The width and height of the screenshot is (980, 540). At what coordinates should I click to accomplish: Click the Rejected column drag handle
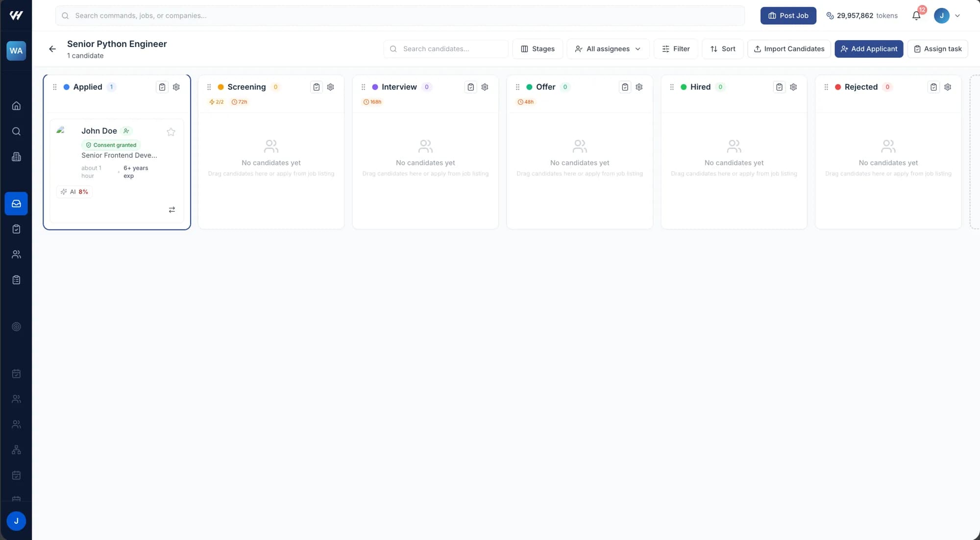tap(827, 87)
